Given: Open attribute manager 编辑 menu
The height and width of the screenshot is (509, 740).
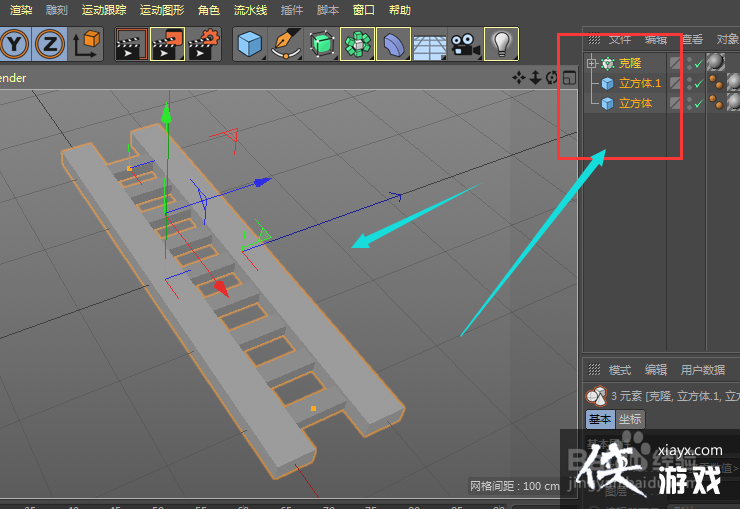Looking at the screenshot, I should 656,370.
